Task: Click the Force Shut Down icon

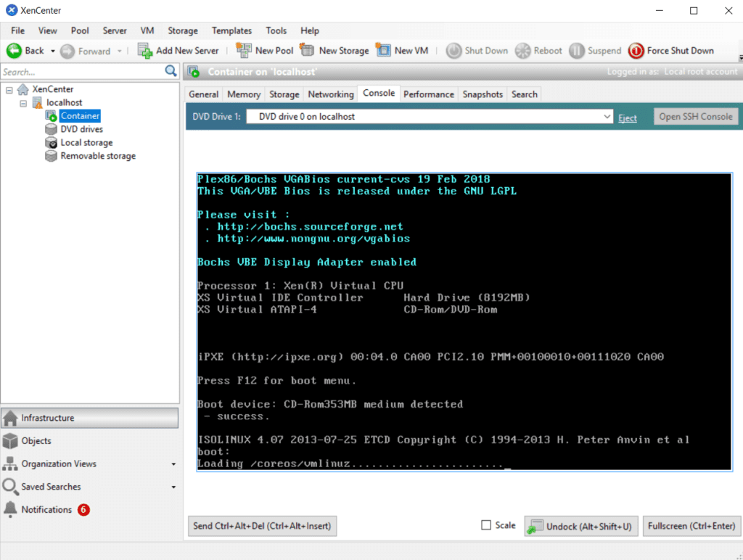Action: click(637, 51)
